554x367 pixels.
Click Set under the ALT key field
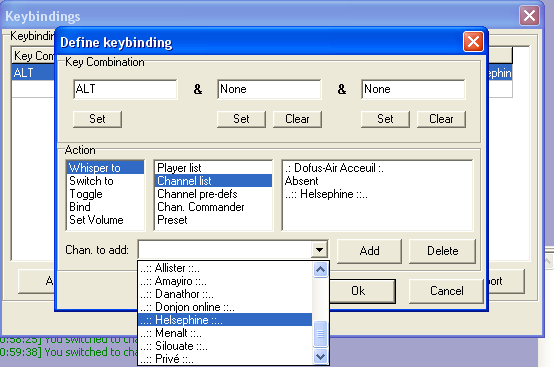[97, 119]
